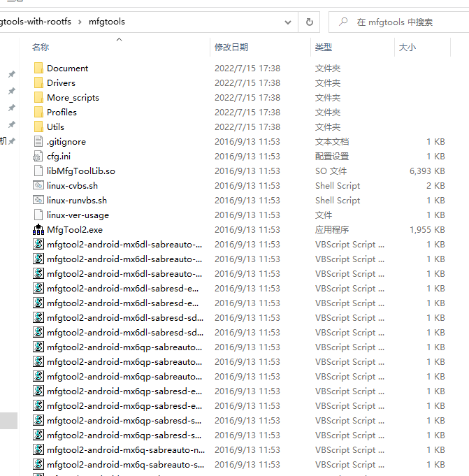469x476 pixels.
Task: Select the Document folder name
Action: 67,68
